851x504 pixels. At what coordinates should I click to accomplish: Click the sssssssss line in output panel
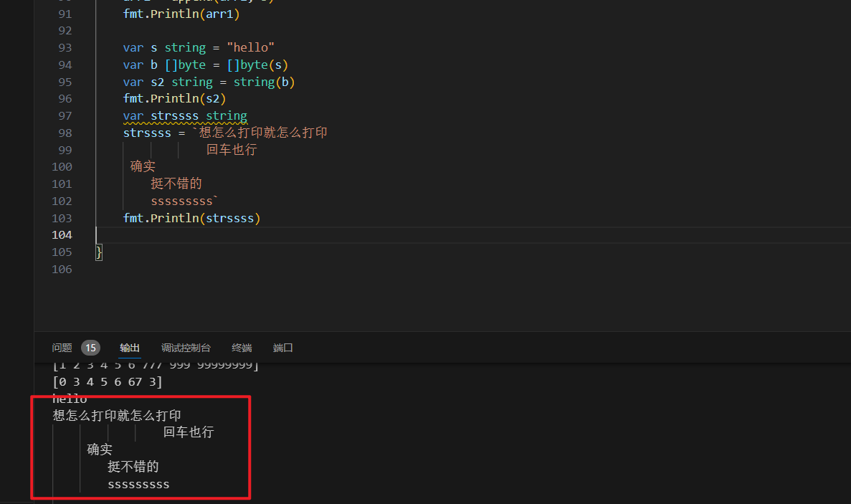[x=138, y=485]
